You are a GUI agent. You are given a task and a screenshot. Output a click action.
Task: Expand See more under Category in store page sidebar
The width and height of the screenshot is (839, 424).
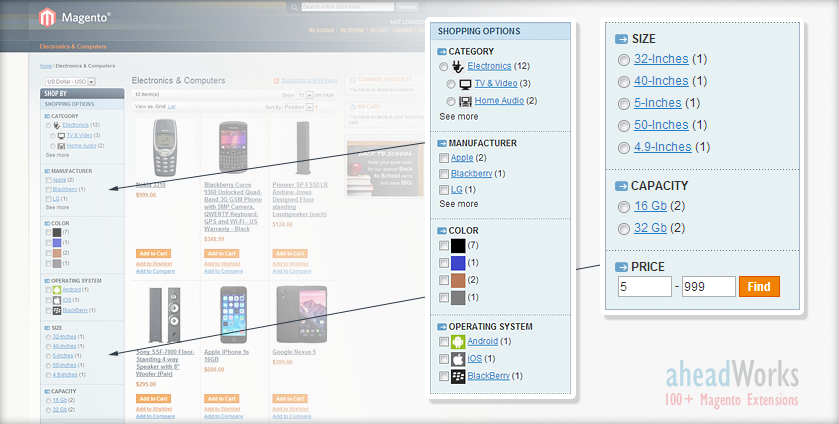[x=57, y=155]
